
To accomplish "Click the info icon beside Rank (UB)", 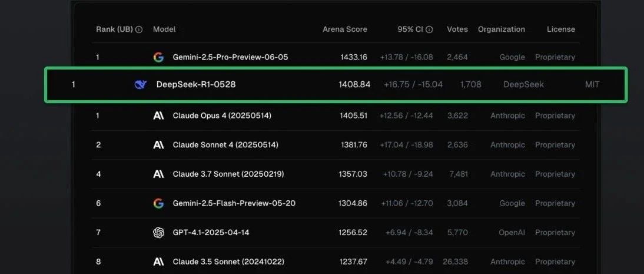I will click(x=139, y=29).
